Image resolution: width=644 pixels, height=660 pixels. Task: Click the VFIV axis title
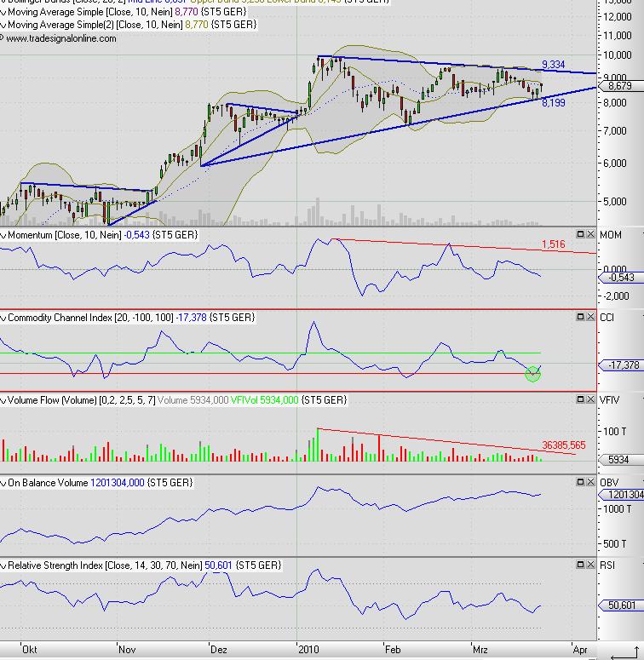click(x=608, y=400)
